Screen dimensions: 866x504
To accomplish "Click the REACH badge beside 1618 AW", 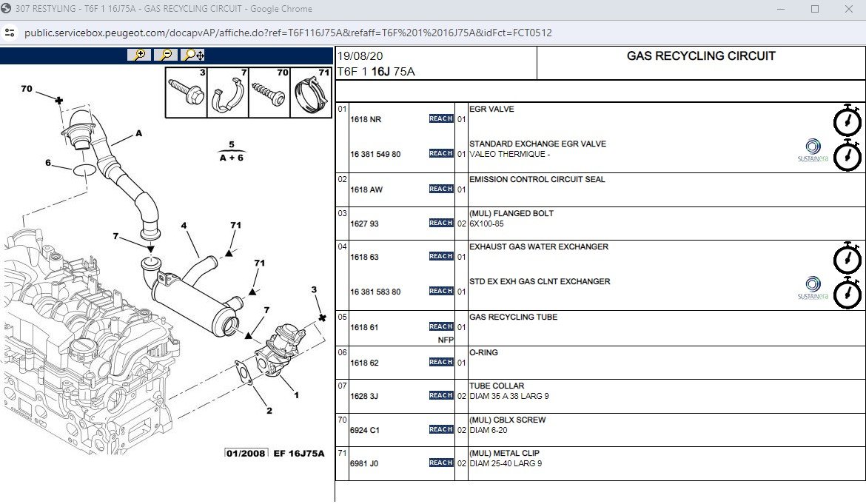I will coord(440,189).
